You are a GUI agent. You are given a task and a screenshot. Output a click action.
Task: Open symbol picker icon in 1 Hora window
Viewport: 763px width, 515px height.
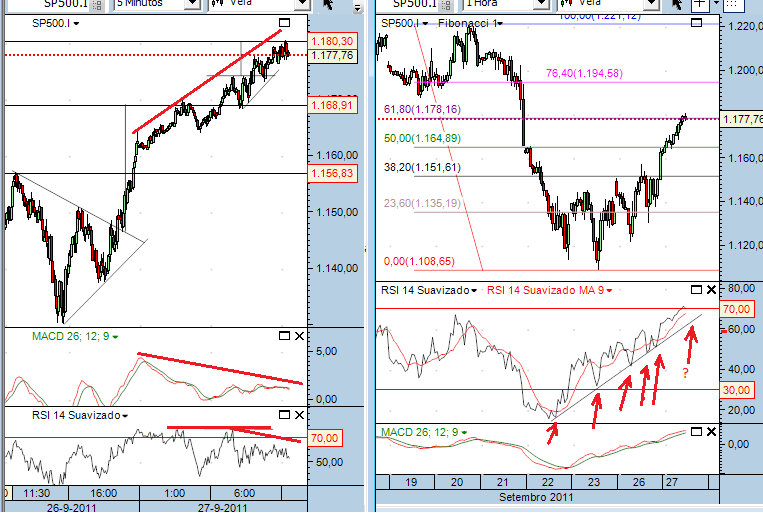pyautogui.click(x=445, y=4)
